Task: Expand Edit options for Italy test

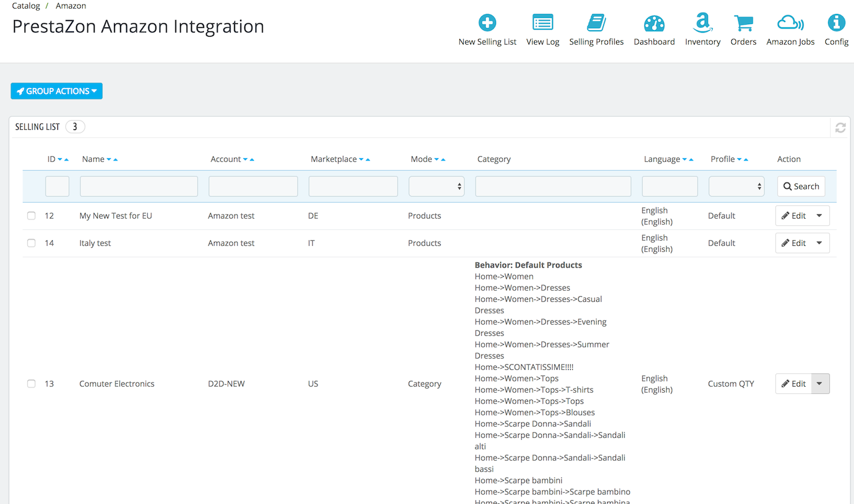Action: (820, 243)
